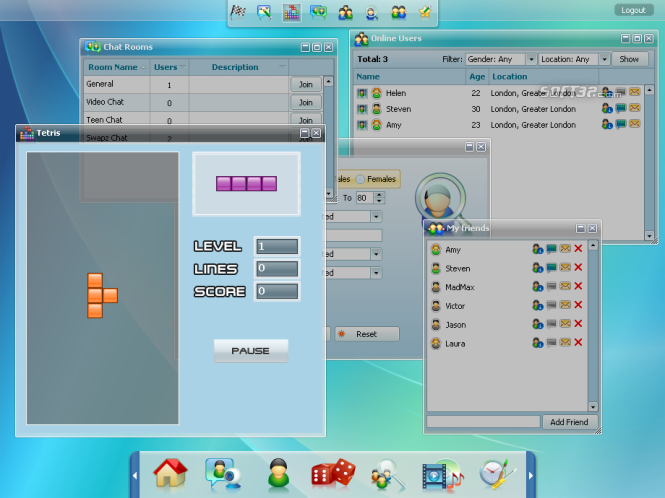Image resolution: width=665 pixels, height=498 pixels.
Task: Open the first dropdown below the age field
Action: 376,217
